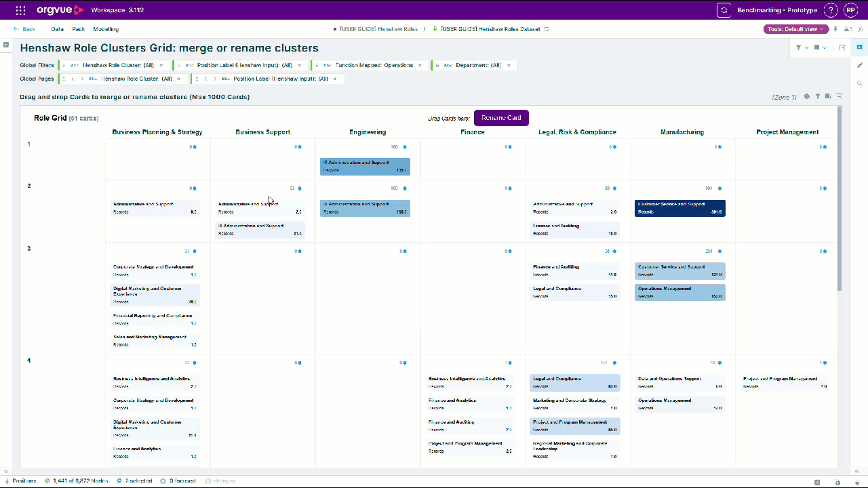Click the search magnifier in right sidebar
868x488 pixels.
[860, 83]
